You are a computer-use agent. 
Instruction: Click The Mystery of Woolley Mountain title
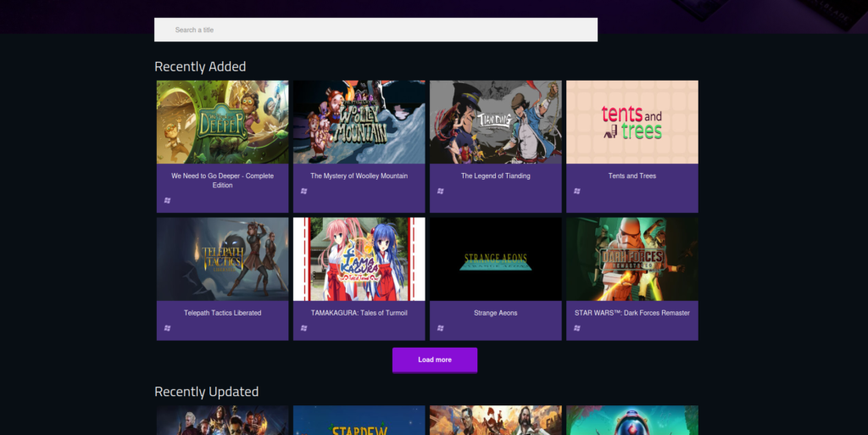[x=359, y=176]
